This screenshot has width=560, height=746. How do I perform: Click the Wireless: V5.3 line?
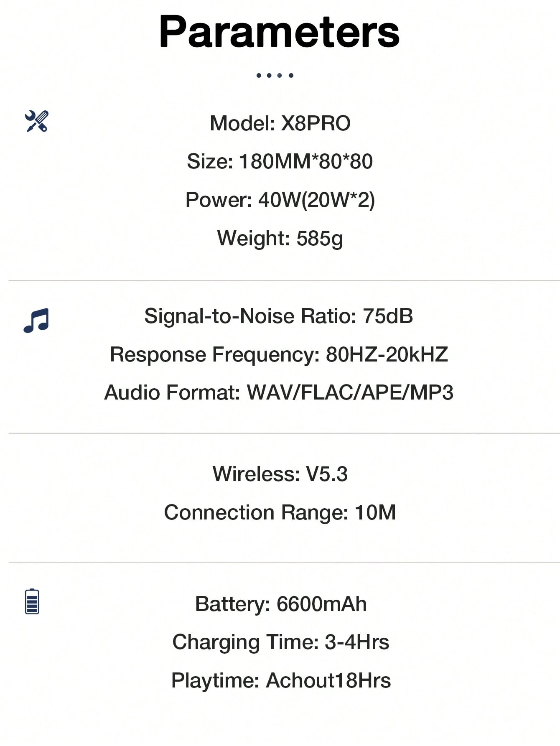coord(280,474)
